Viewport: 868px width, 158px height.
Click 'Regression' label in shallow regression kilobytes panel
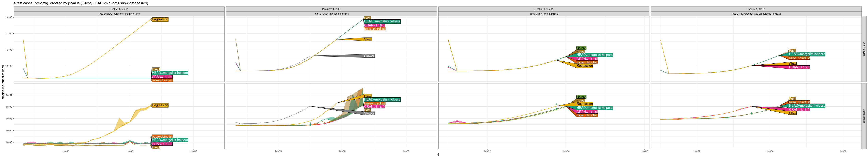(x=160, y=19)
